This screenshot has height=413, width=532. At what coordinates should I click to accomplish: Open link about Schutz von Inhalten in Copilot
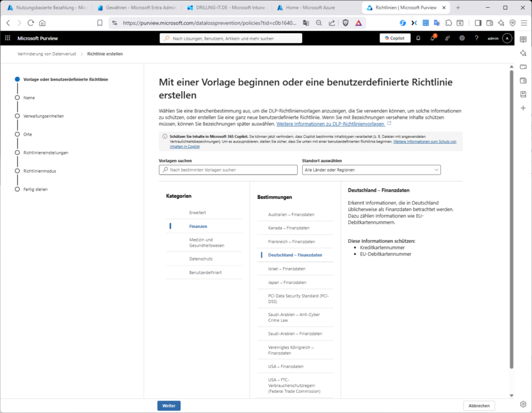pos(425,141)
